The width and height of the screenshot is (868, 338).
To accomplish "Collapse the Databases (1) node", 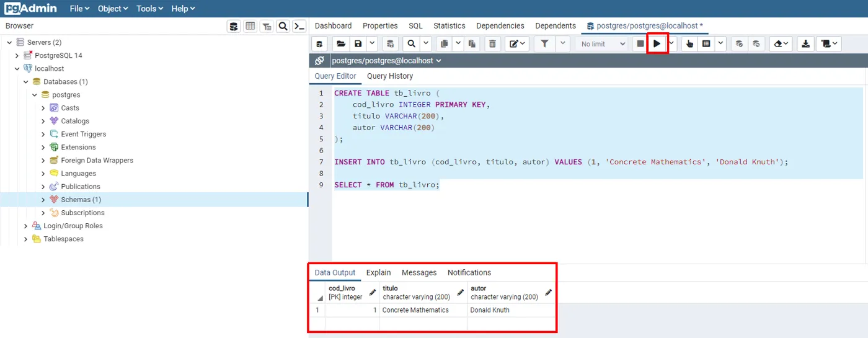I will coord(26,82).
